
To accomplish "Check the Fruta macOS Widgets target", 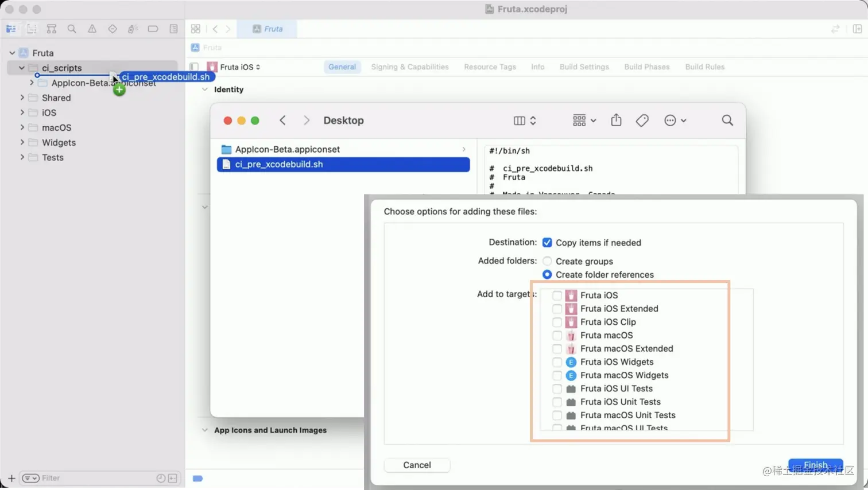I will [x=557, y=375].
